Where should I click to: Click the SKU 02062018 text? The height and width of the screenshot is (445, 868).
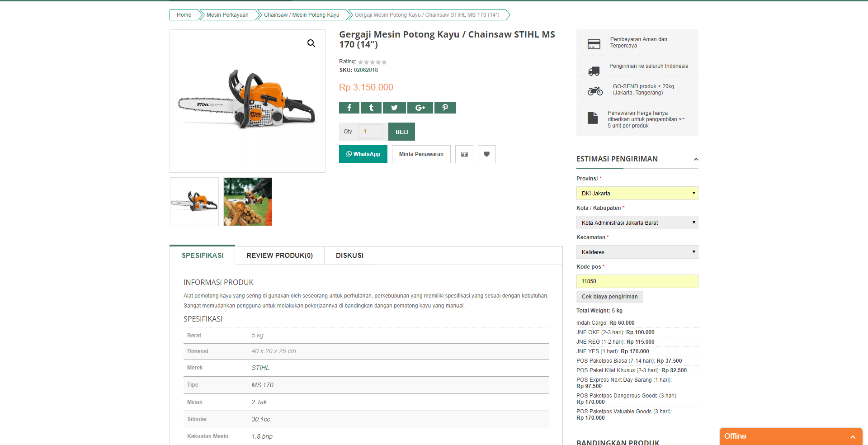[x=359, y=70]
